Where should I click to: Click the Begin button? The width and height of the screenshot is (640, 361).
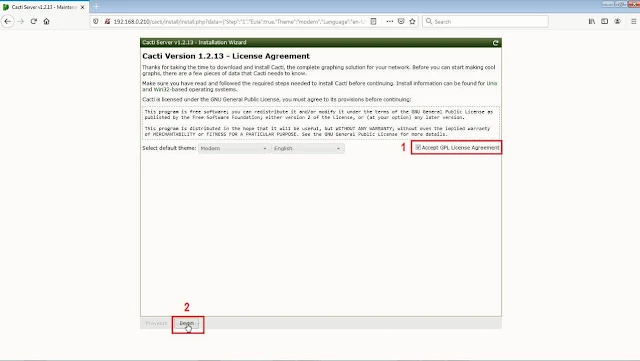coord(187,323)
